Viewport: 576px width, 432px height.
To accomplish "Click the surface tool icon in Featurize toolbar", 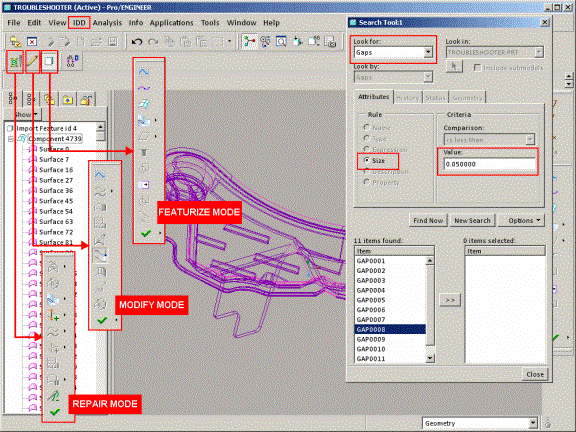I will 144,104.
